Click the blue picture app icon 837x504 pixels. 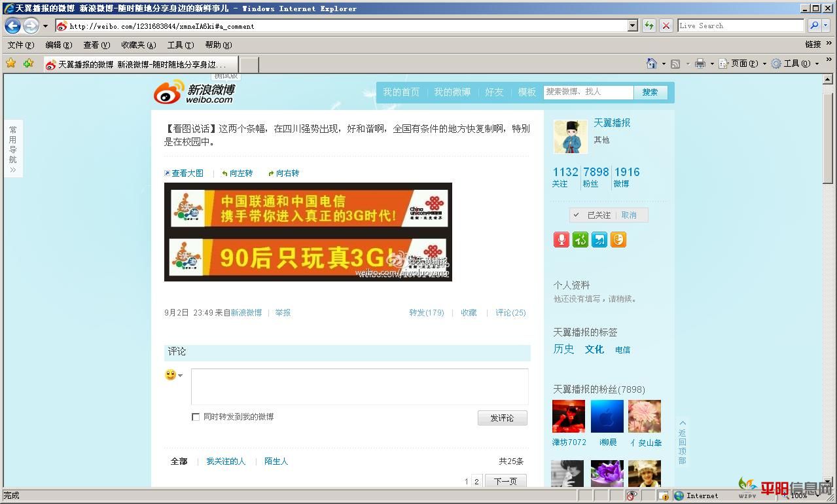[599, 240]
